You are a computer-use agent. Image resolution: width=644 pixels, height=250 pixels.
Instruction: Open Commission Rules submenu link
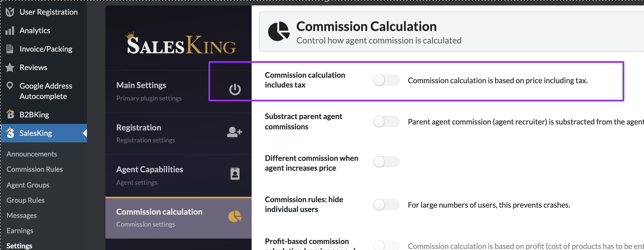pos(35,169)
